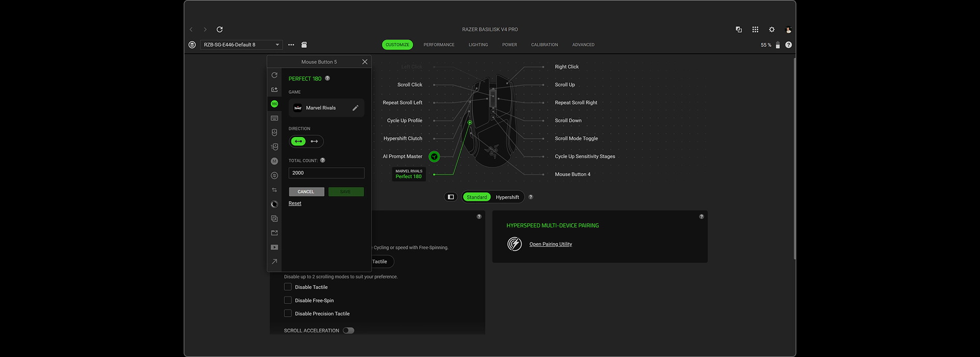
Task: Open the macro icon in sidebar
Action: coord(274,161)
